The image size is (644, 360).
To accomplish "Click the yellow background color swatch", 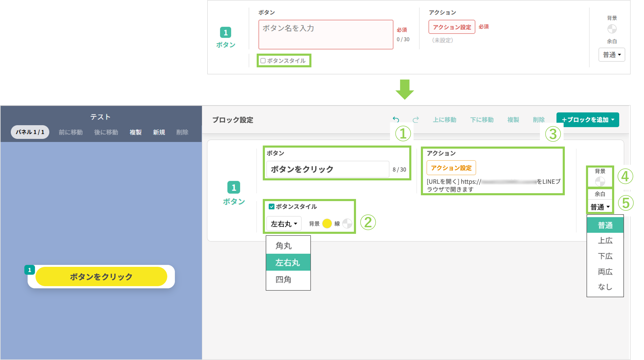I will pyautogui.click(x=327, y=223).
